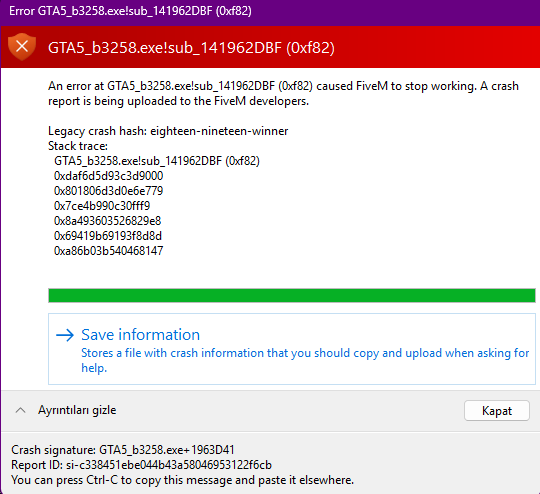Click the Stores a file description text
This screenshot has height=494, width=540.
305,360
